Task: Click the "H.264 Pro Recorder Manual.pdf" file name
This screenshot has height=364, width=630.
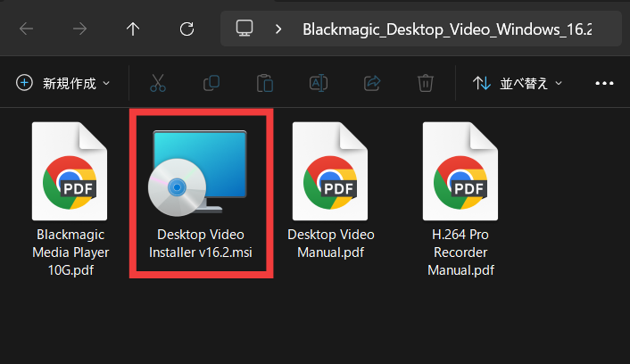Action: [460, 252]
